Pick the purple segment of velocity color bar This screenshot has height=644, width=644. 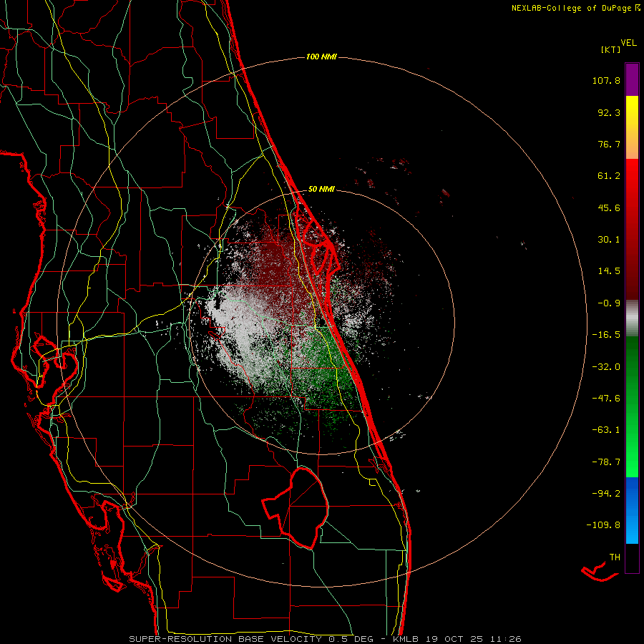632,79
